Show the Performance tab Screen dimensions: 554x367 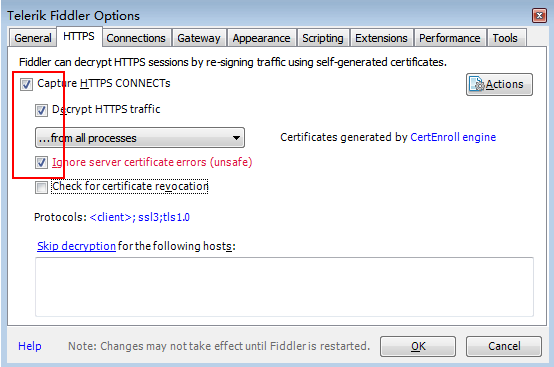(450, 38)
